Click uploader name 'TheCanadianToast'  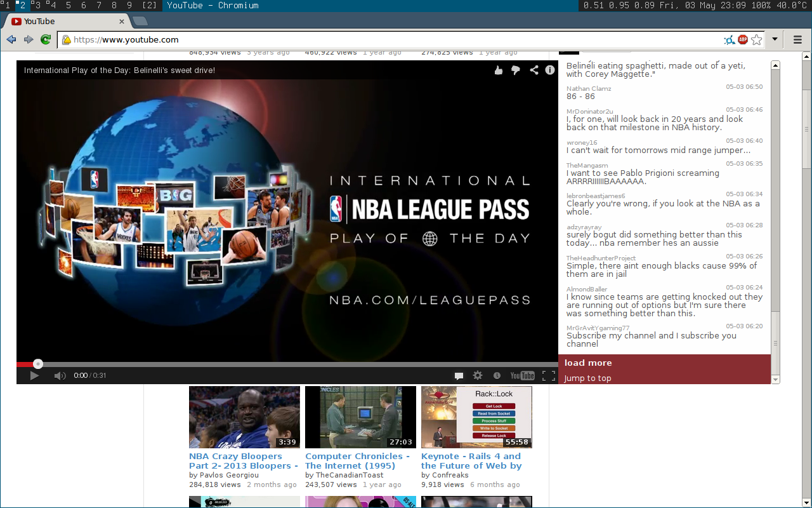pyautogui.click(x=350, y=475)
